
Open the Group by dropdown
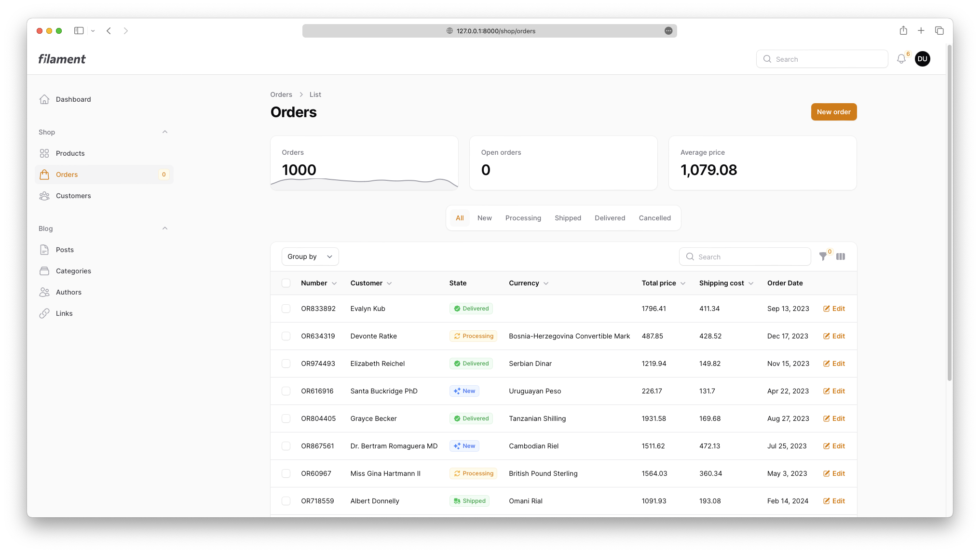[x=310, y=256]
